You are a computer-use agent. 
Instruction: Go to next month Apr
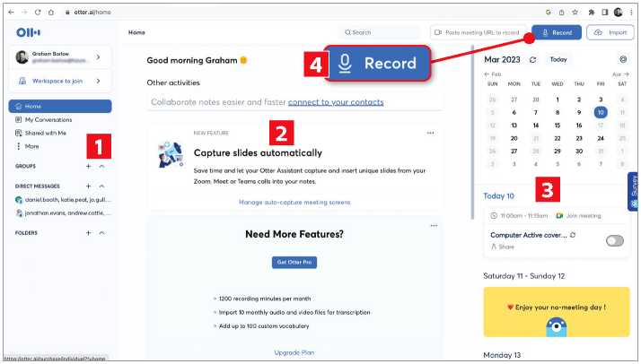coord(620,74)
